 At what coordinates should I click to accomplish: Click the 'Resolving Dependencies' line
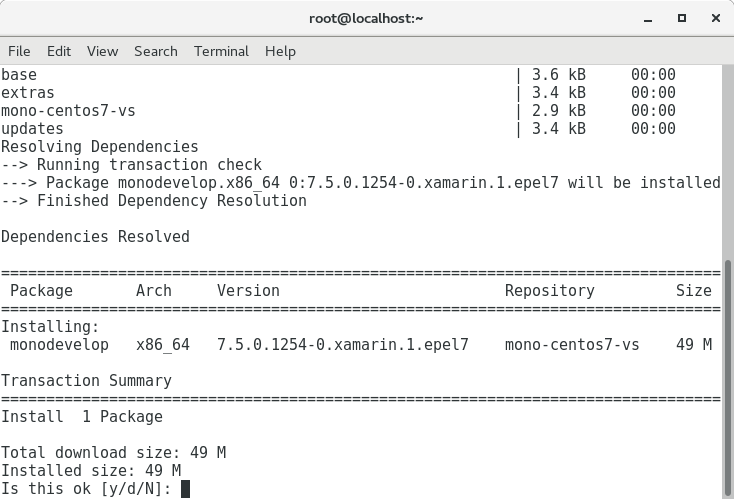point(100,147)
